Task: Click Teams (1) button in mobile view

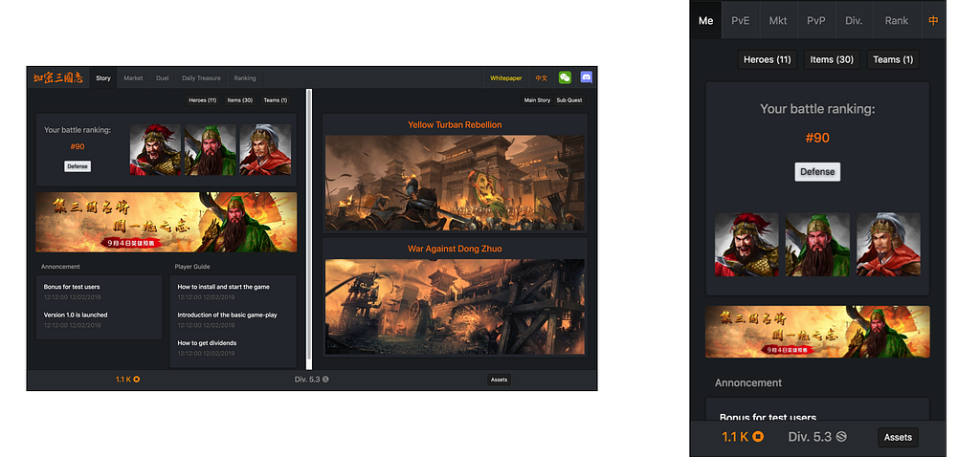Action: point(893,60)
